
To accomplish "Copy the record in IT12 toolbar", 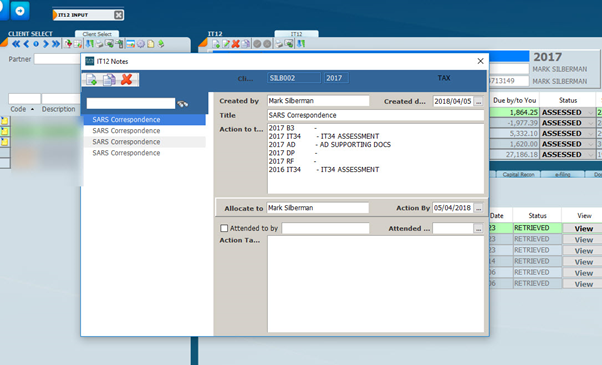I will 246,44.
